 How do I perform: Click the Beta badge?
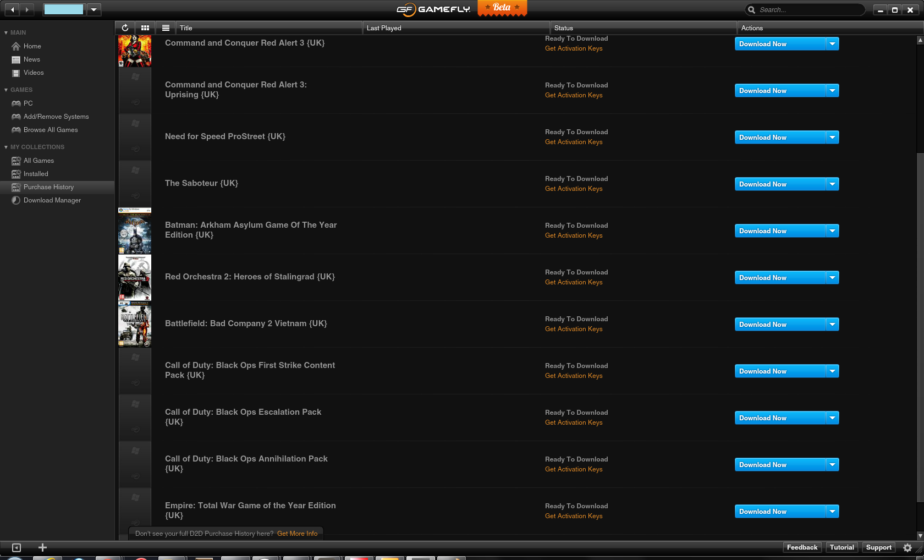(502, 8)
